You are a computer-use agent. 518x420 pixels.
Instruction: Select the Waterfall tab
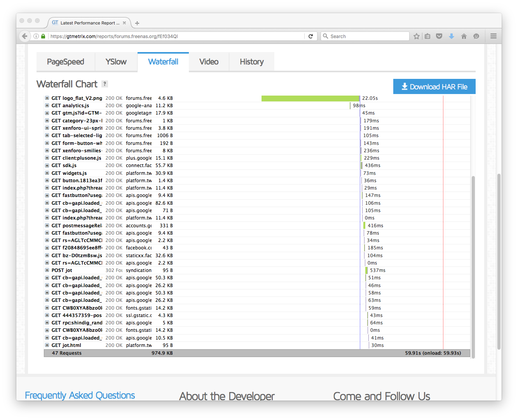coord(163,62)
